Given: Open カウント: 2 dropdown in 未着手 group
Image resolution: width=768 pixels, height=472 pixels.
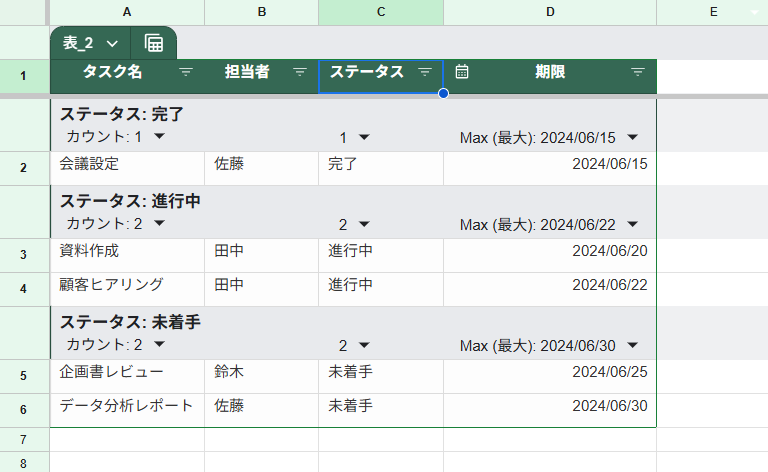Looking at the screenshot, I should click(159, 344).
